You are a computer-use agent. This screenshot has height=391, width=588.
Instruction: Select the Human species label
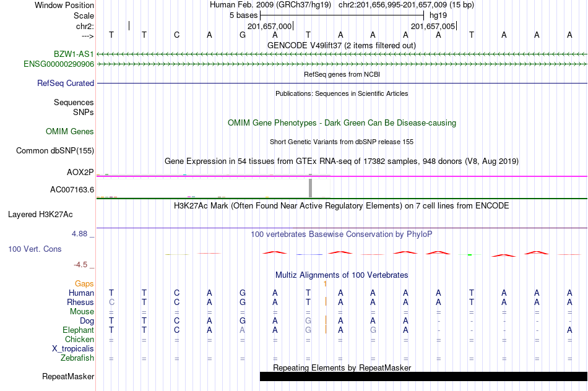(x=81, y=293)
